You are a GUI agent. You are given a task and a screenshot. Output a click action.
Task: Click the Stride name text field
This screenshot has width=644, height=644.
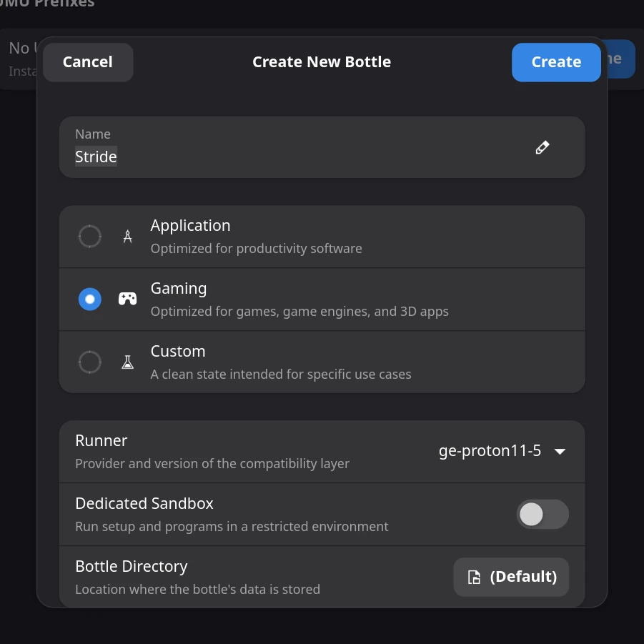point(322,147)
